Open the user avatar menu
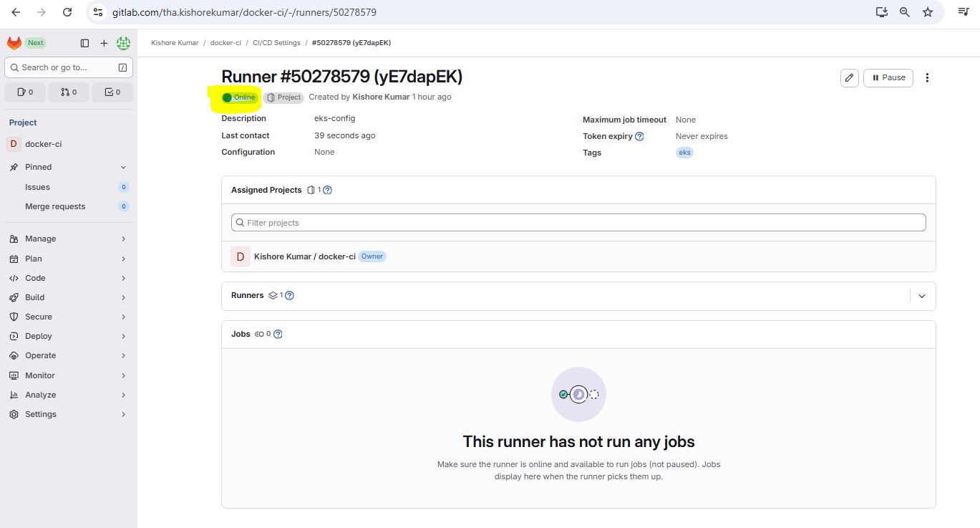 [x=123, y=43]
